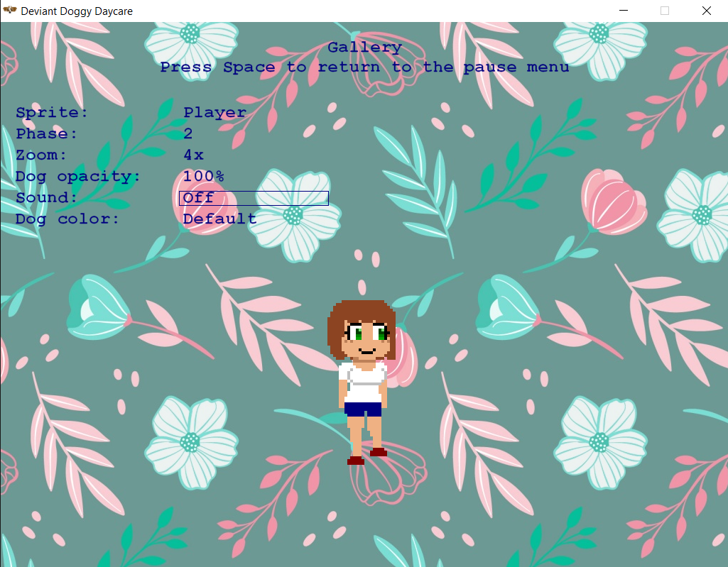Click the Dog color: label
Image resolution: width=728 pixels, height=567 pixels.
[67, 219]
